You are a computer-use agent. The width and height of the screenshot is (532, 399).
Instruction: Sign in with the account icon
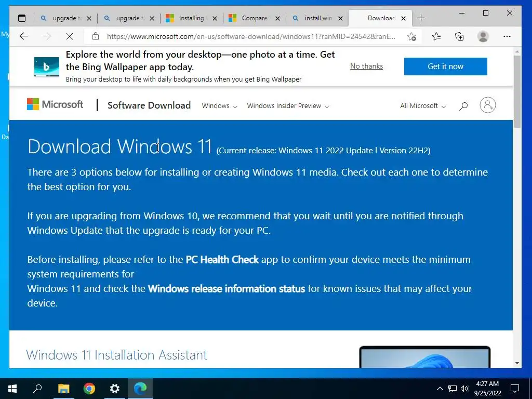click(487, 105)
